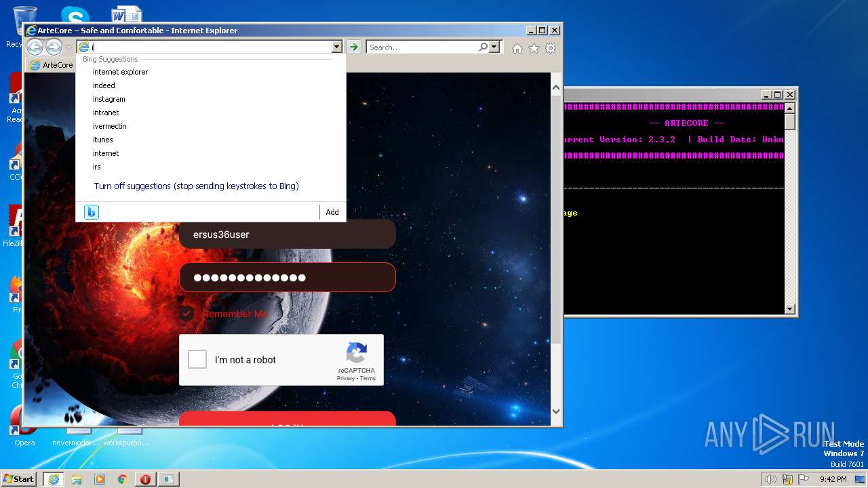868x488 pixels.
Task: Click the Internet Explorer forward arrow
Action: coord(54,47)
